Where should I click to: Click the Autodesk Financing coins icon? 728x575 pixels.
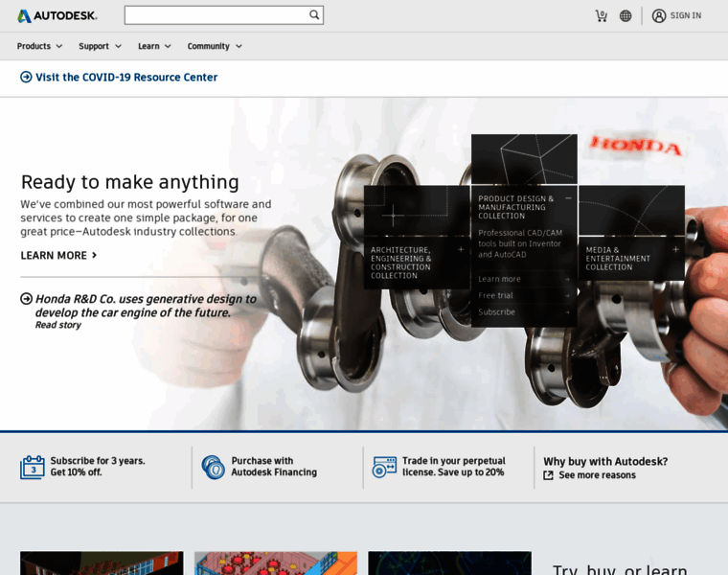(213, 467)
